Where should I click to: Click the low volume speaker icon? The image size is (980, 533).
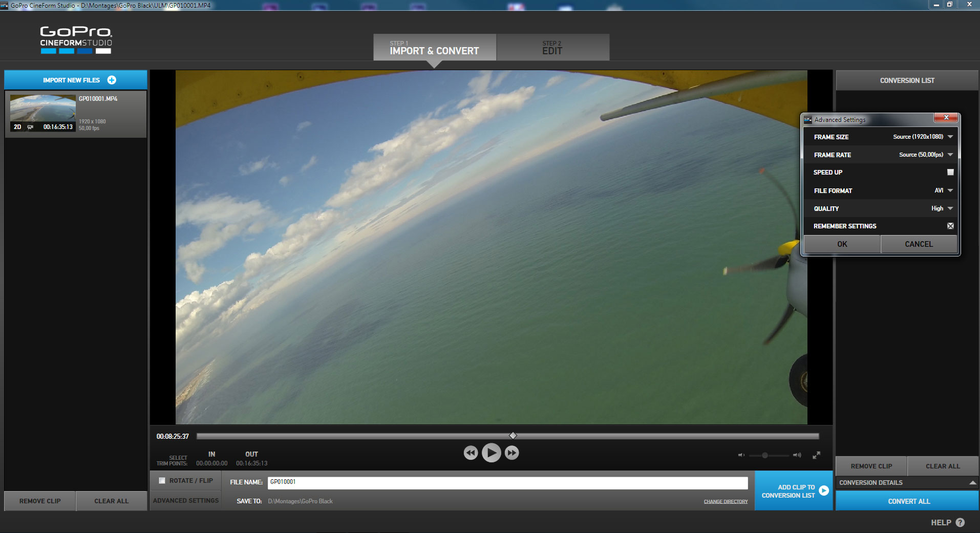[x=741, y=455]
